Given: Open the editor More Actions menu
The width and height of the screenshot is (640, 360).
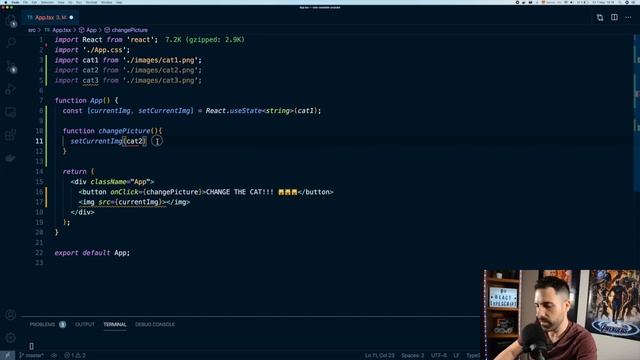Looking at the screenshot, I should (x=628, y=18).
